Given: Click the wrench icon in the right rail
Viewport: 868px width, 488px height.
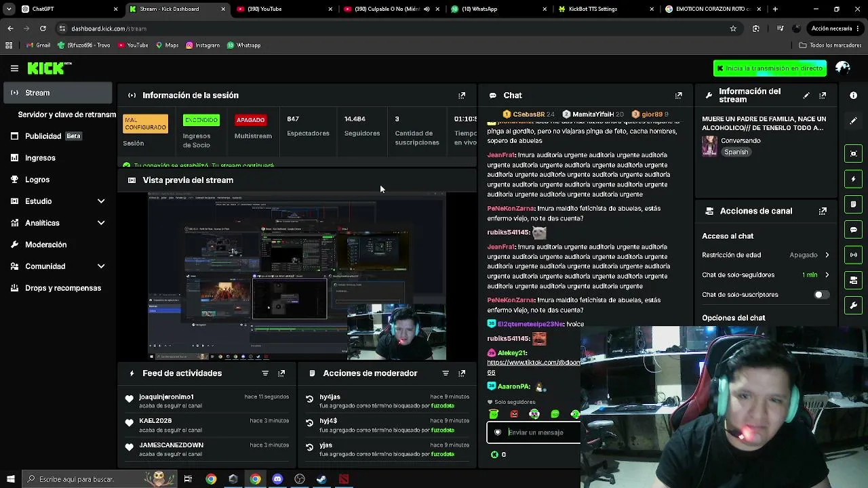Looking at the screenshot, I should coord(854,306).
